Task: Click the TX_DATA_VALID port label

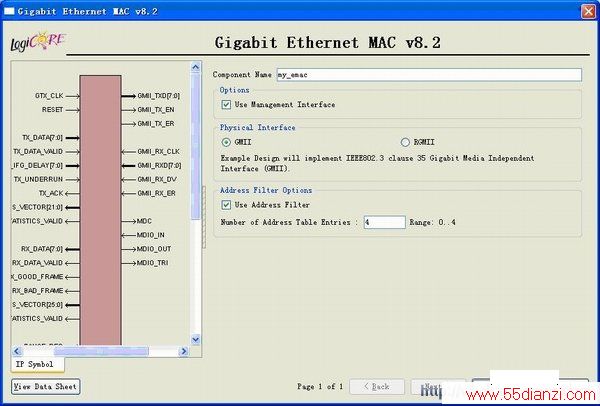Action: [x=38, y=152]
